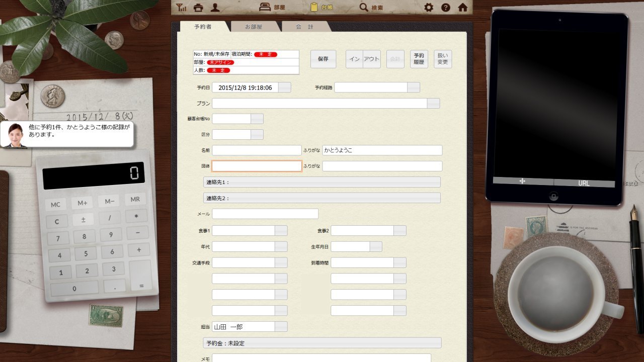The width and height of the screenshot is (644, 362).
Task: Expand the プラン dropdown
Action: point(433,104)
